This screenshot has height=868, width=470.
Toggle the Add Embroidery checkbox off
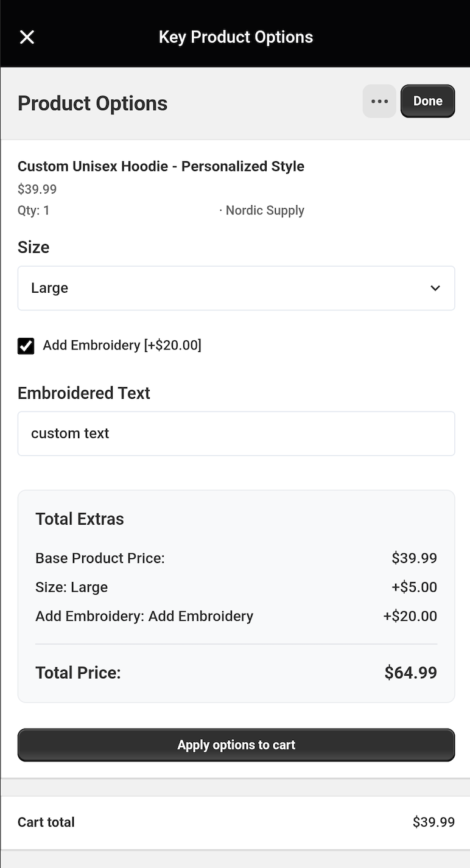point(26,345)
